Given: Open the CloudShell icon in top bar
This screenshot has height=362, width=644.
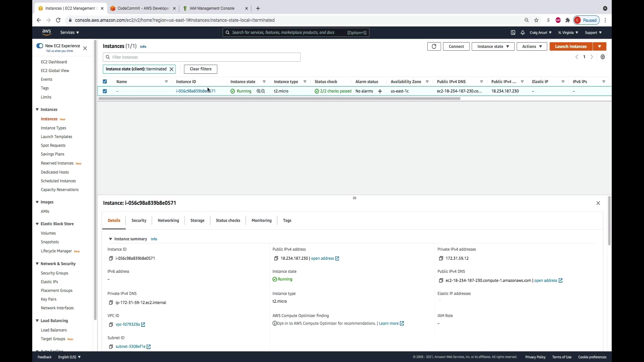Looking at the screenshot, I should point(513,33).
